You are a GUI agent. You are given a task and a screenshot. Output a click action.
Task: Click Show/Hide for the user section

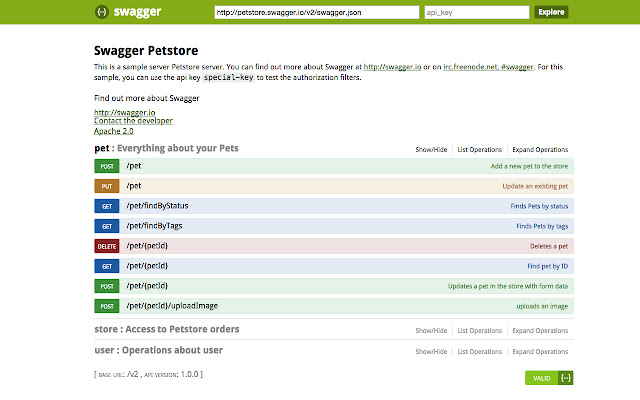(431, 351)
